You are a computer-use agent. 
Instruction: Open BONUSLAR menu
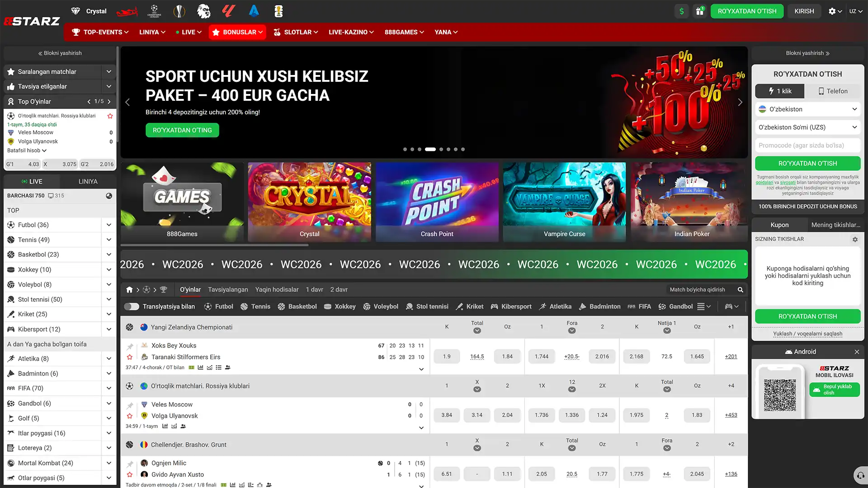237,32
